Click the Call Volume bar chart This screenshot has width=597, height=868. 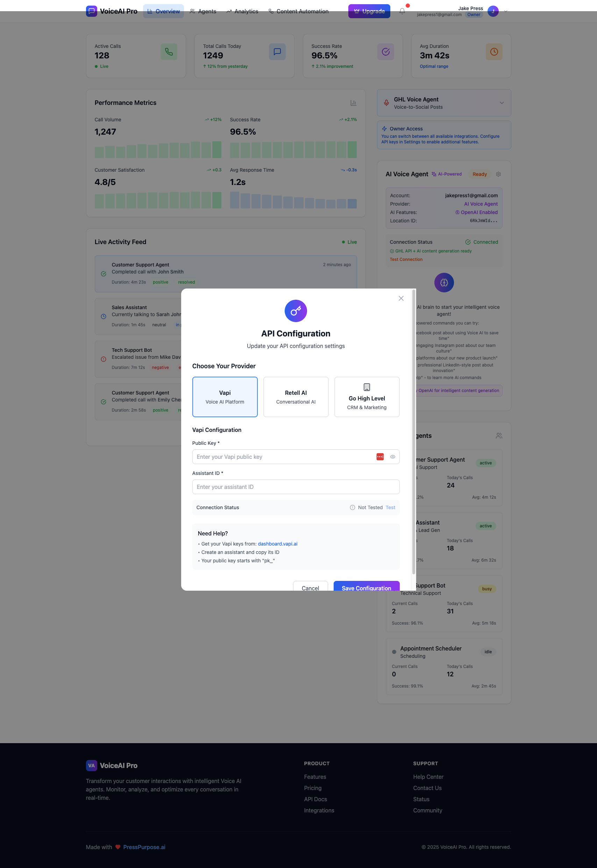(158, 150)
